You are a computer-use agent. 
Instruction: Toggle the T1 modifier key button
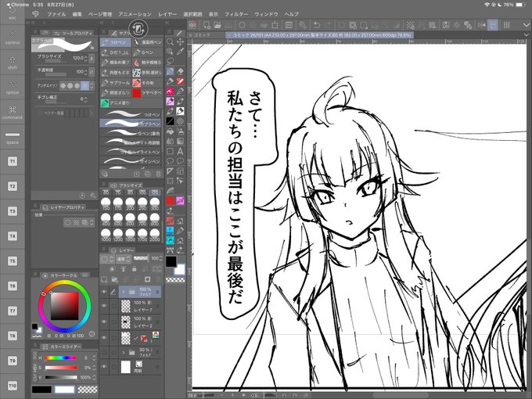click(13, 161)
